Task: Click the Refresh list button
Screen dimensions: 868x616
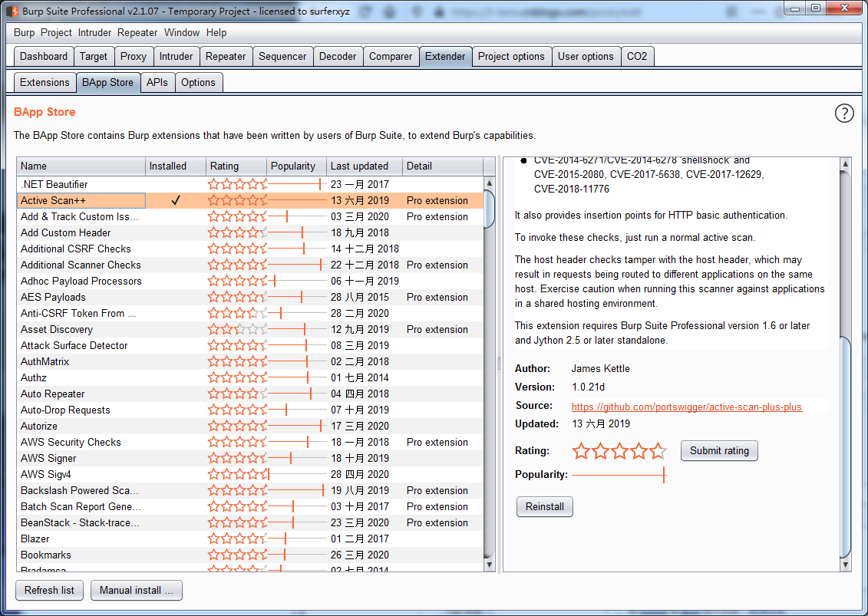Action: coord(49,591)
